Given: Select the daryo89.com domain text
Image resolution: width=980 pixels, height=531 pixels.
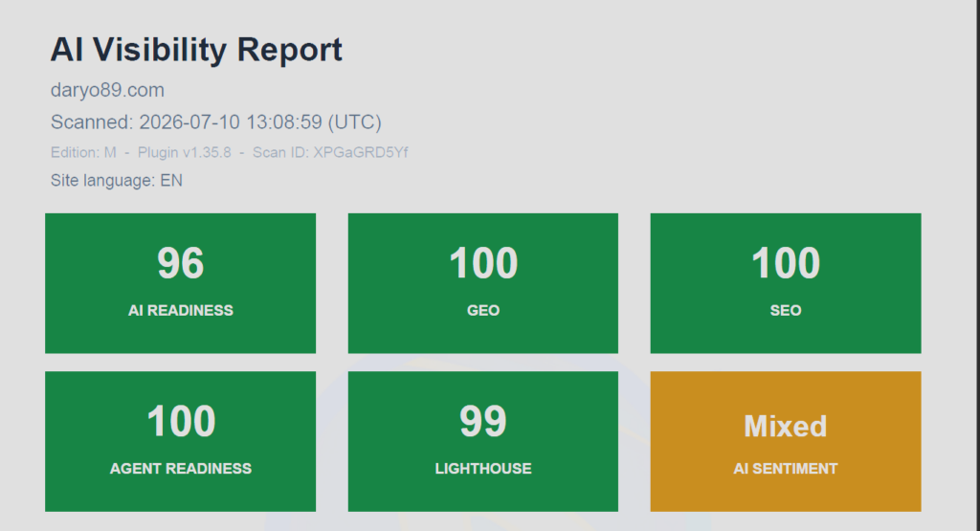Looking at the screenshot, I should [107, 90].
